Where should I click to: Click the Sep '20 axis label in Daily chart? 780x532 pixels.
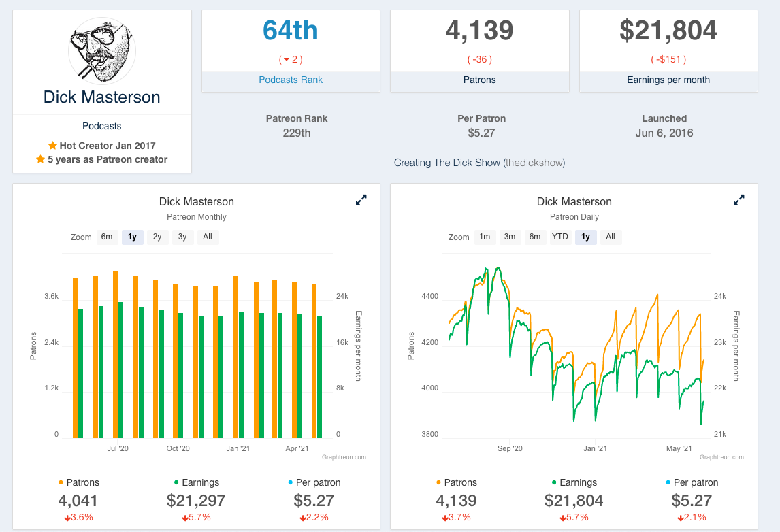click(510, 448)
